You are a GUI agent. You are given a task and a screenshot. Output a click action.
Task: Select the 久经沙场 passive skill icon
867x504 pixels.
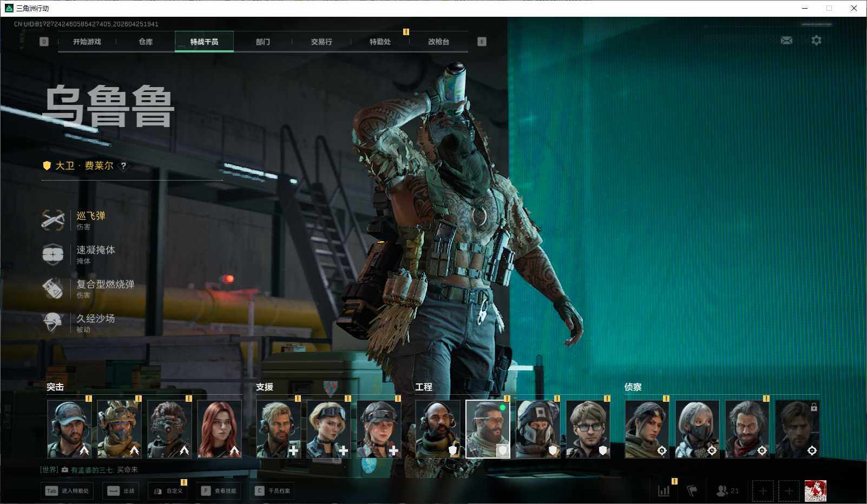click(52, 322)
